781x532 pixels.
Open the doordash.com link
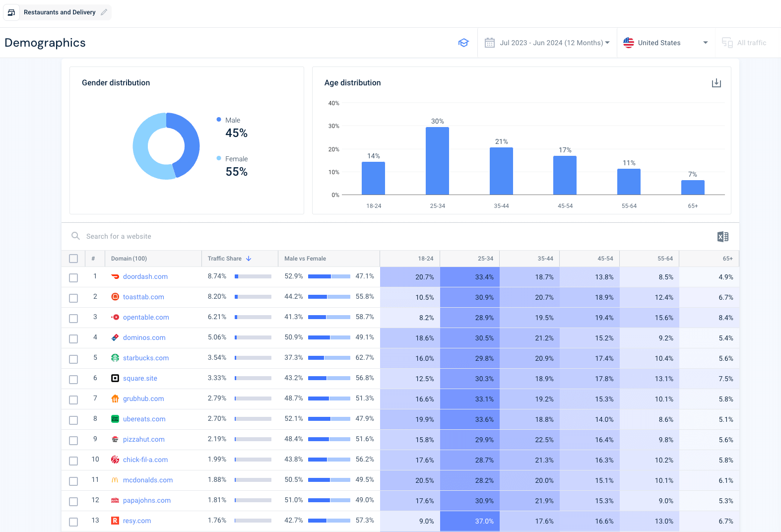point(145,276)
